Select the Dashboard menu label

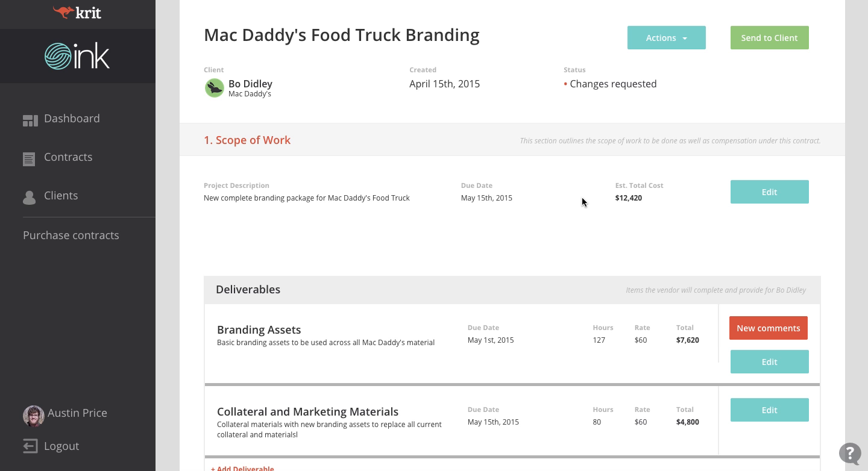(72, 119)
